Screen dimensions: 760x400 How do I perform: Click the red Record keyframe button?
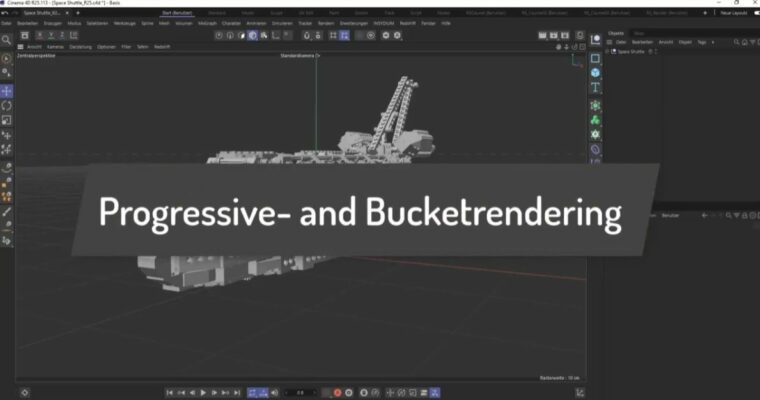tap(337, 393)
